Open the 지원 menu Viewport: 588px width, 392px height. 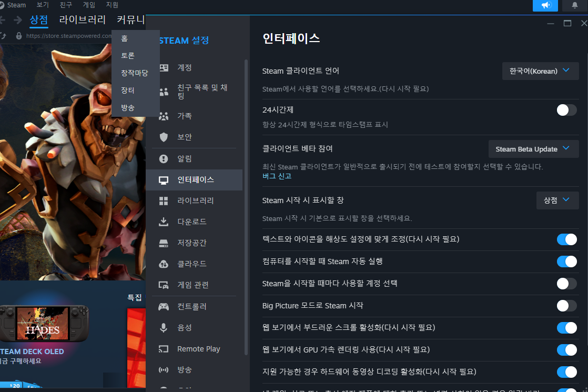(112, 5)
